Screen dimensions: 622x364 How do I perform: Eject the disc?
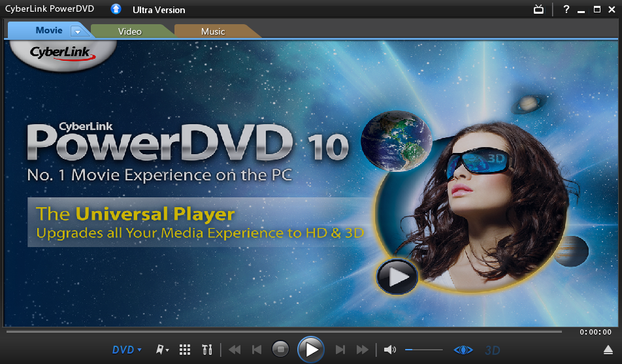tap(608, 350)
